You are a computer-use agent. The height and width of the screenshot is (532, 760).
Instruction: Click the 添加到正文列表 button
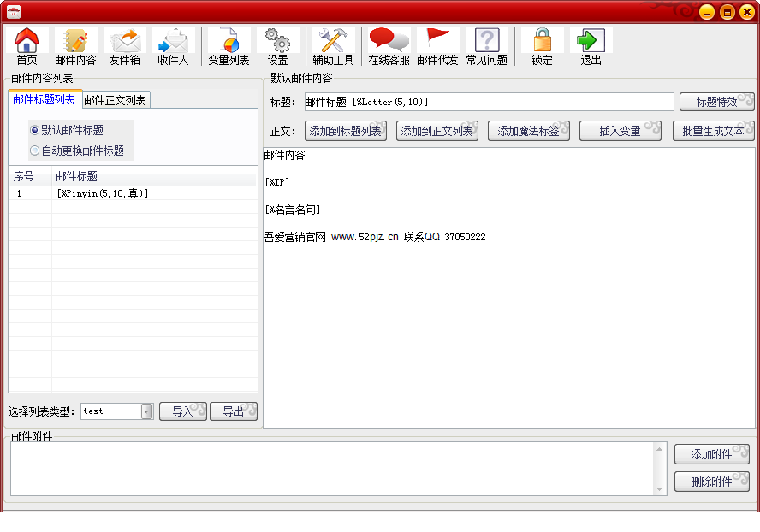coord(437,131)
